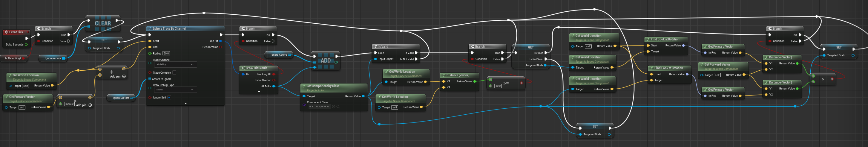Click the Is Not Valid exec pin on Is Valid node
The width and height of the screenshot is (868, 147).
tap(416, 59)
